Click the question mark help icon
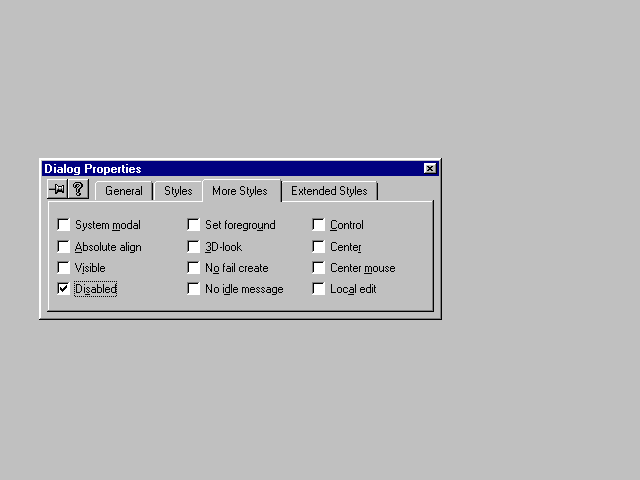 point(77,189)
